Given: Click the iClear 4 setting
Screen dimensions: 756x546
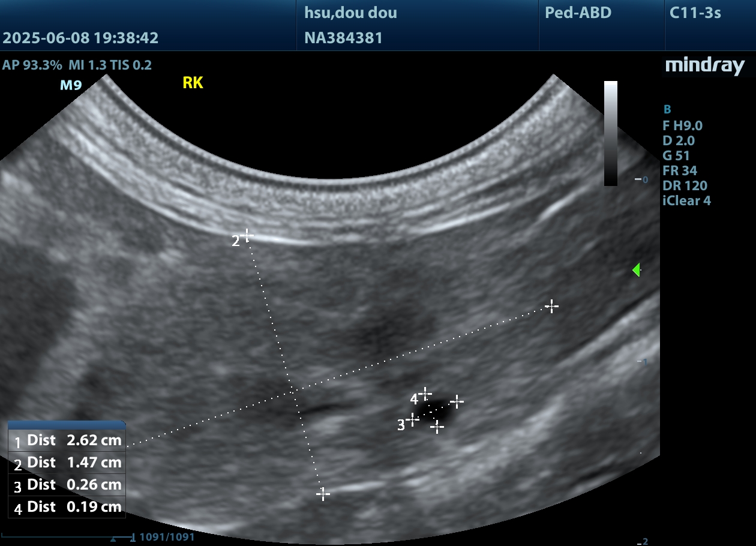Looking at the screenshot, I should (x=686, y=201).
